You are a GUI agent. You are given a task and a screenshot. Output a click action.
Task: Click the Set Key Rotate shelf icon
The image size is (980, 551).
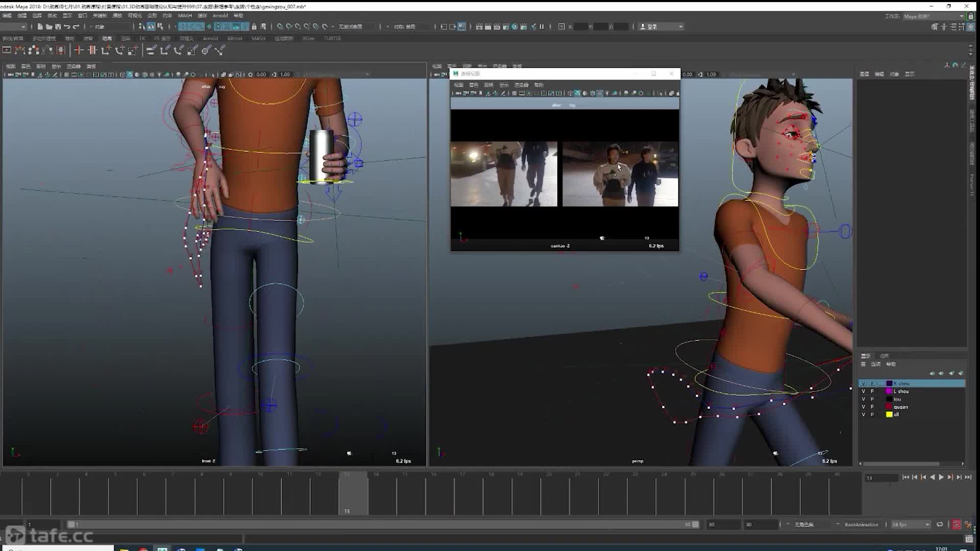(119, 50)
